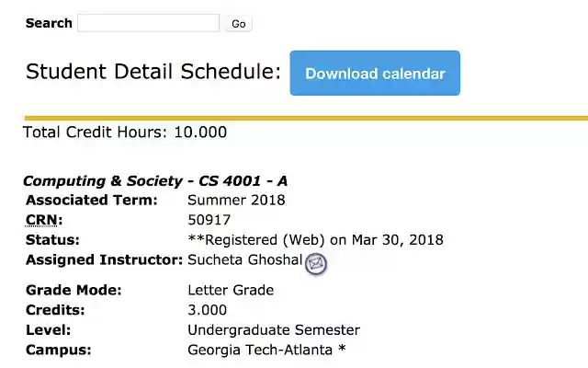The width and height of the screenshot is (588, 368).
Task: Click the Go search button
Action: (x=239, y=24)
